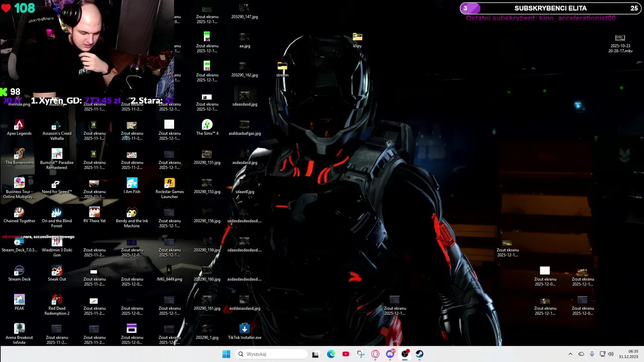Select 203290_159.jpg file
The height and width of the screenshot is (362, 644).
tap(207, 244)
